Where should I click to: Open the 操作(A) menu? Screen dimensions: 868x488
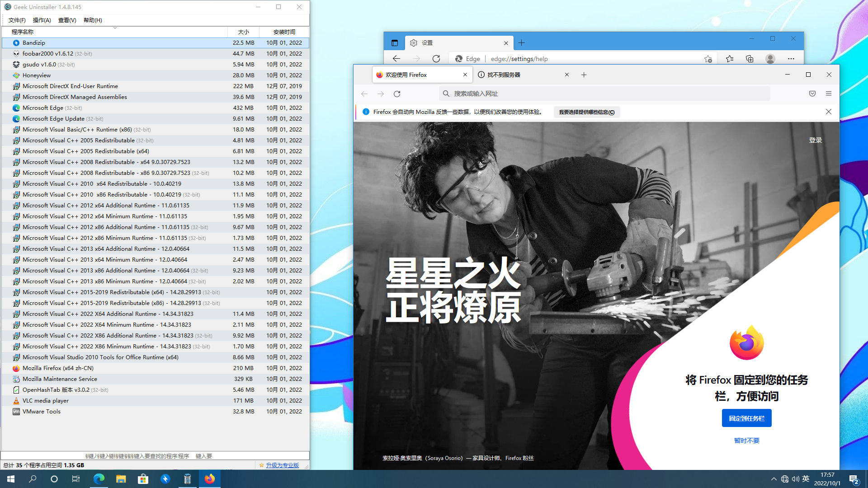(42, 20)
